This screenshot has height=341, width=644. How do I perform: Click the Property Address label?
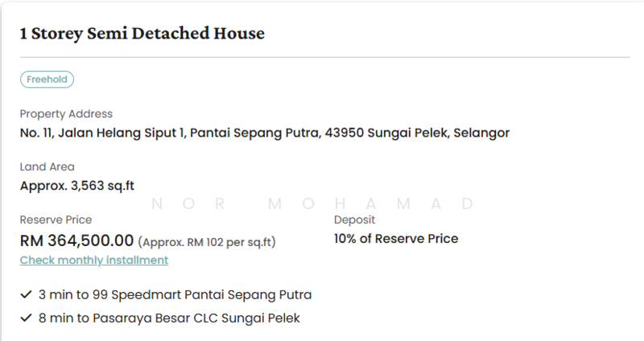(66, 114)
